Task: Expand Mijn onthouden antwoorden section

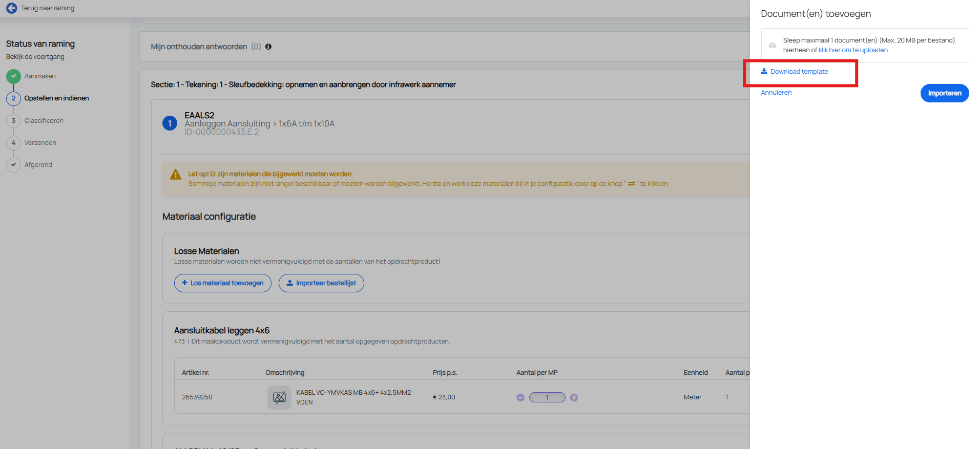Action: click(x=199, y=47)
